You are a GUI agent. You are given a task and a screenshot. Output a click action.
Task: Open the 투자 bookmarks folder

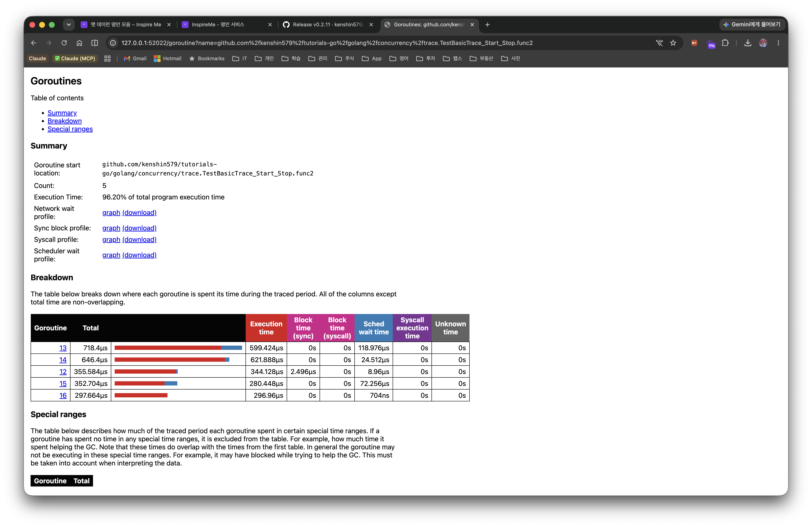click(426, 59)
